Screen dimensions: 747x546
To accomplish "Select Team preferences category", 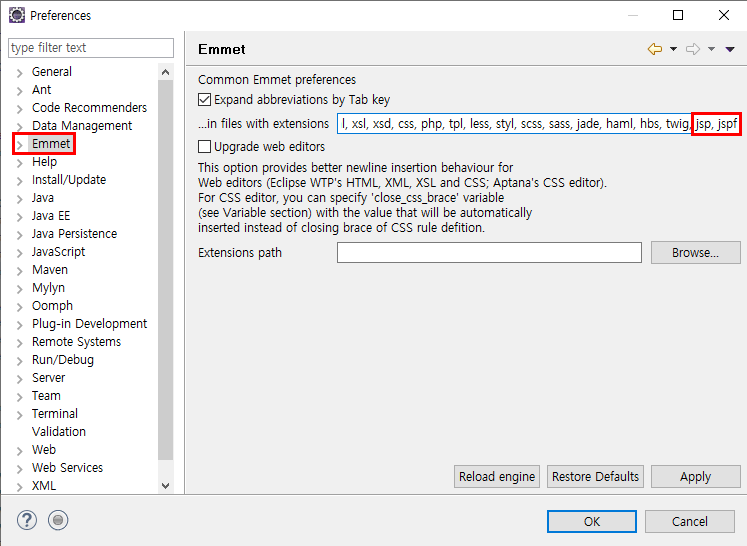I will coord(46,396).
